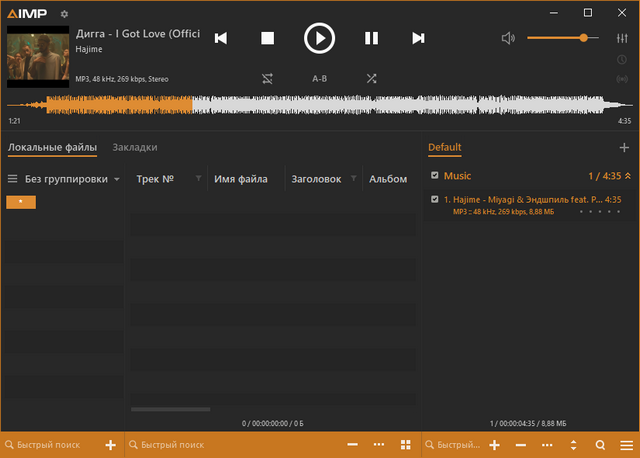Collapse the Music playlist group
This screenshot has height=458, width=640.
[x=628, y=176]
